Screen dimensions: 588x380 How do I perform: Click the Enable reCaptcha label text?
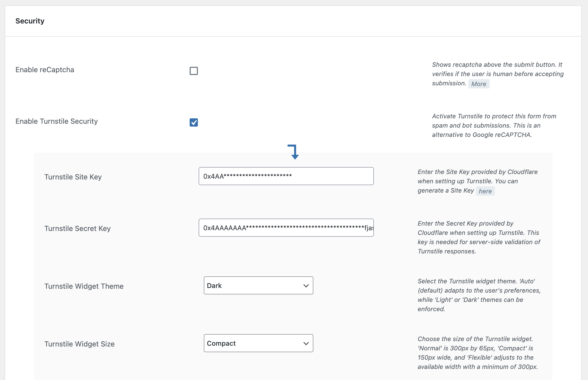[x=45, y=70]
